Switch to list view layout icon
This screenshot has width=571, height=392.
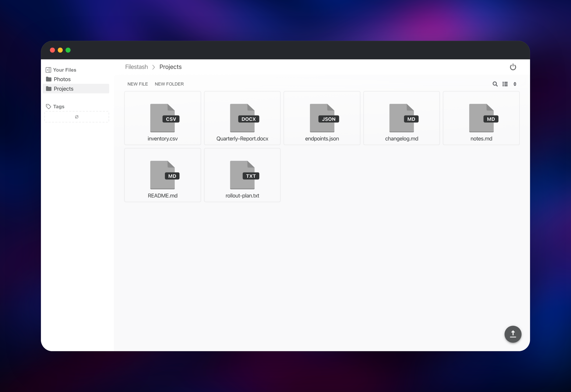[x=505, y=84]
